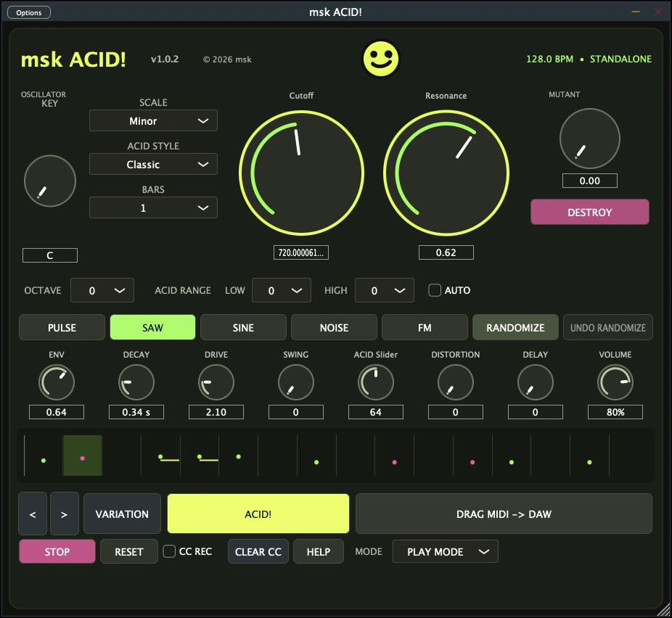Open the ACID RANGE LOW dropdown
Image resolution: width=672 pixels, height=618 pixels.
[281, 290]
